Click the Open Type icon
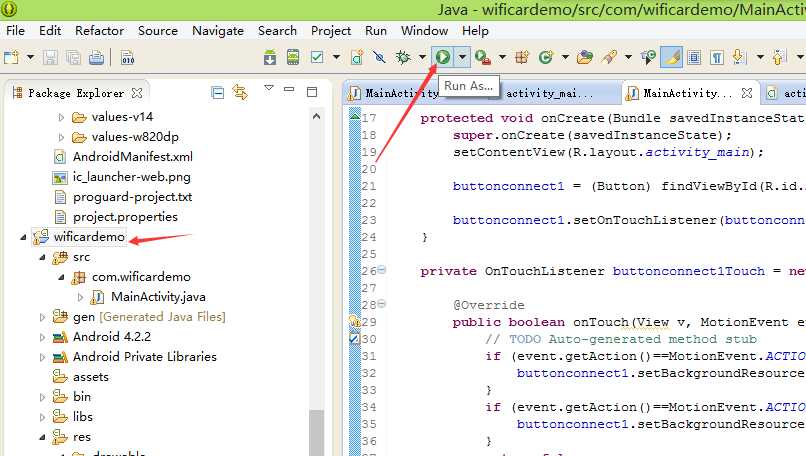The height and width of the screenshot is (456, 806). click(585, 57)
